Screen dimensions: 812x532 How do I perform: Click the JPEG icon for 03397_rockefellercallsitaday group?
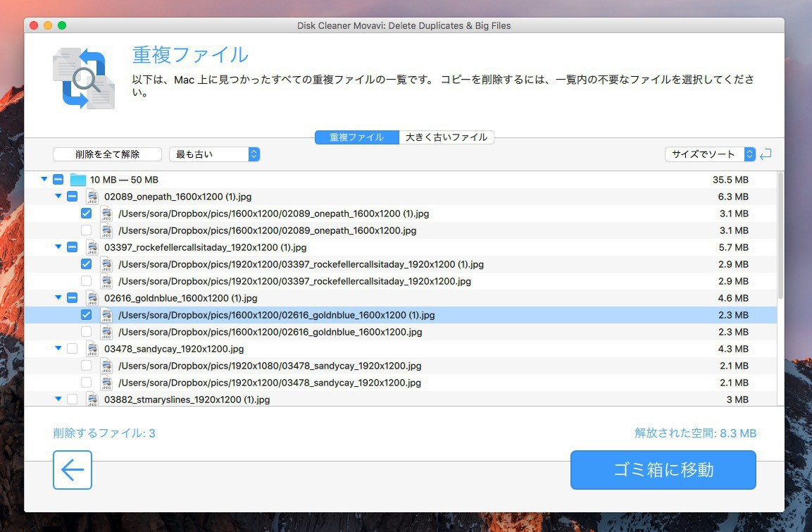(x=92, y=247)
